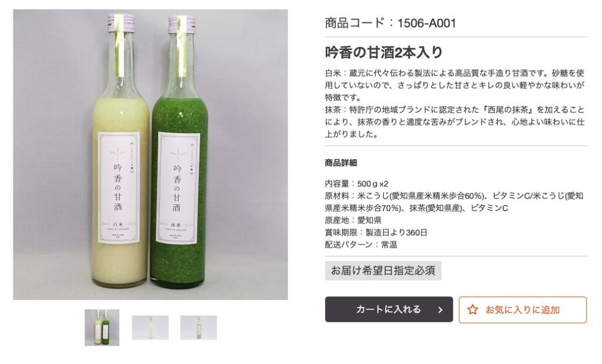Screen dimensions: 602x364
Task: Click the 原材料 ingredients text
Action: point(454,202)
